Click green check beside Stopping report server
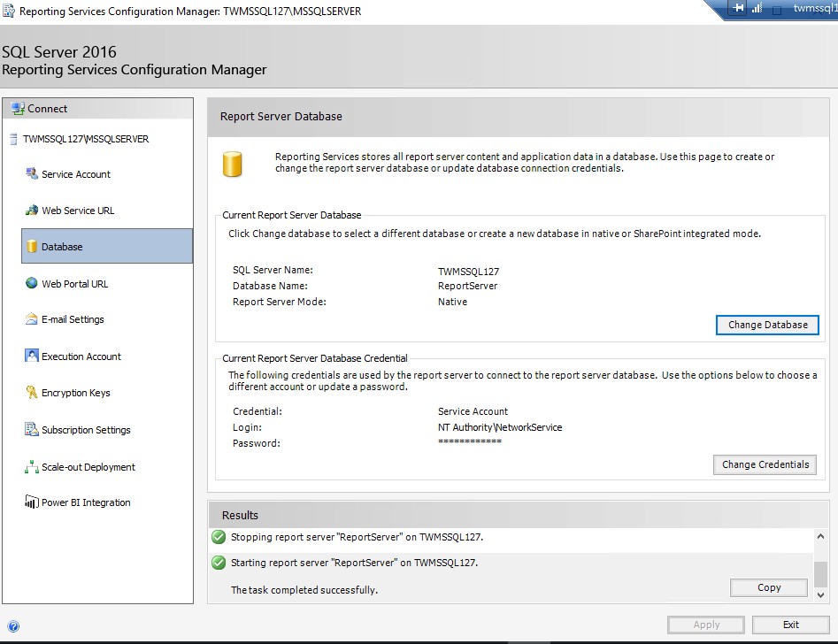Image resolution: width=838 pixels, height=644 pixels. (219, 537)
